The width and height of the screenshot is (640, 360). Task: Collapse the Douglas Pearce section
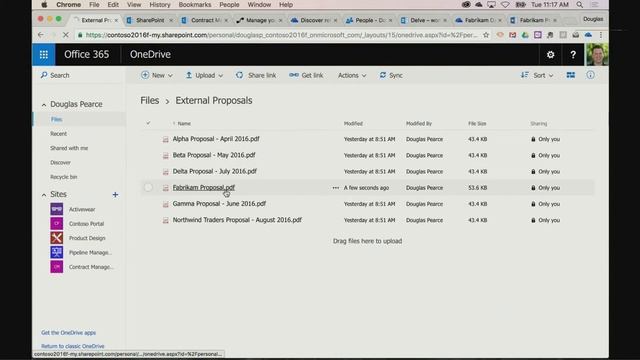click(x=44, y=105)
